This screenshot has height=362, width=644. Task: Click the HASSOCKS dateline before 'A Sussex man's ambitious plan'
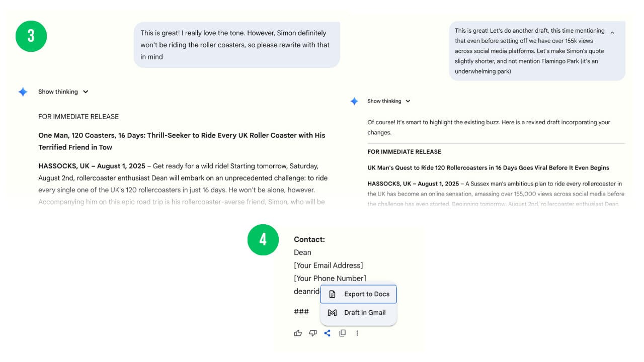point(413,184)
